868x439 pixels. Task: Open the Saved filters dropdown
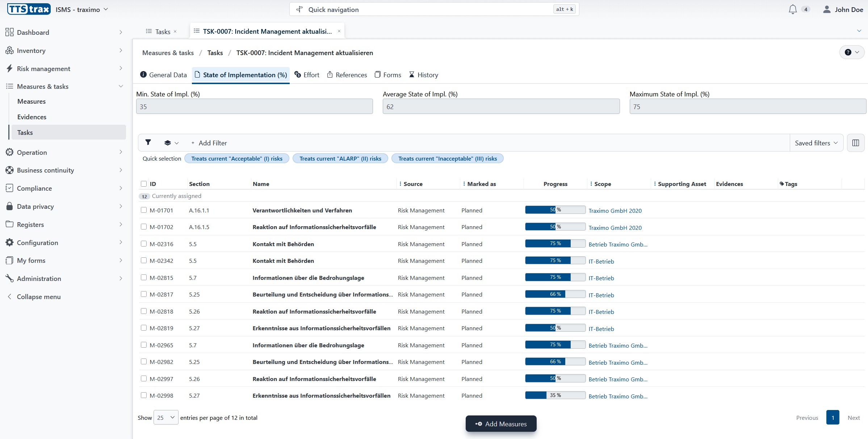point(816,143)
